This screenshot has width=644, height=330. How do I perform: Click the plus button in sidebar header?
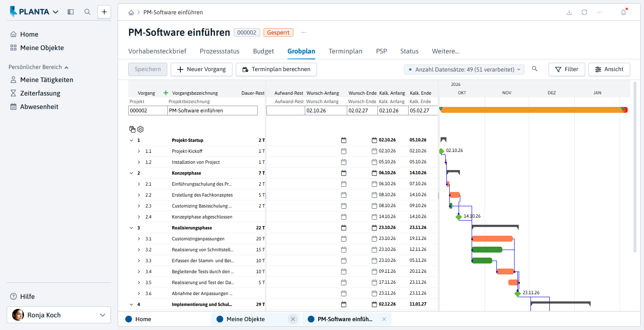pyautogui.click(x=104, y=12)
